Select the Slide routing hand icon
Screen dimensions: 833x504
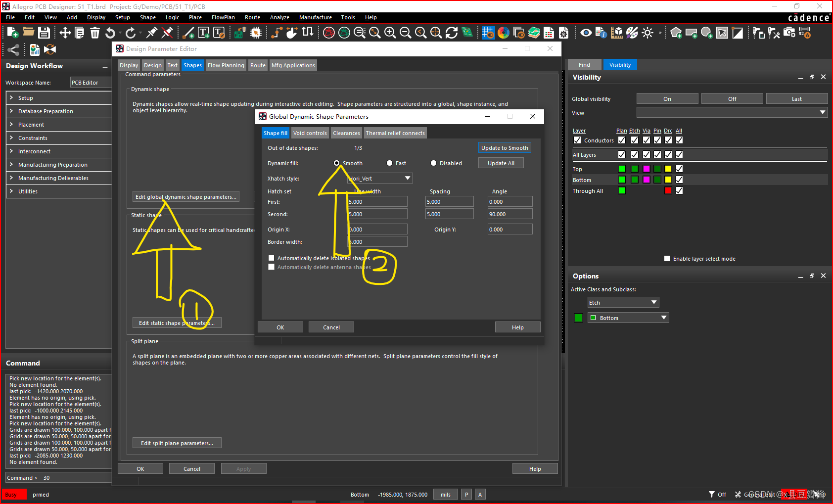point(292,33)
